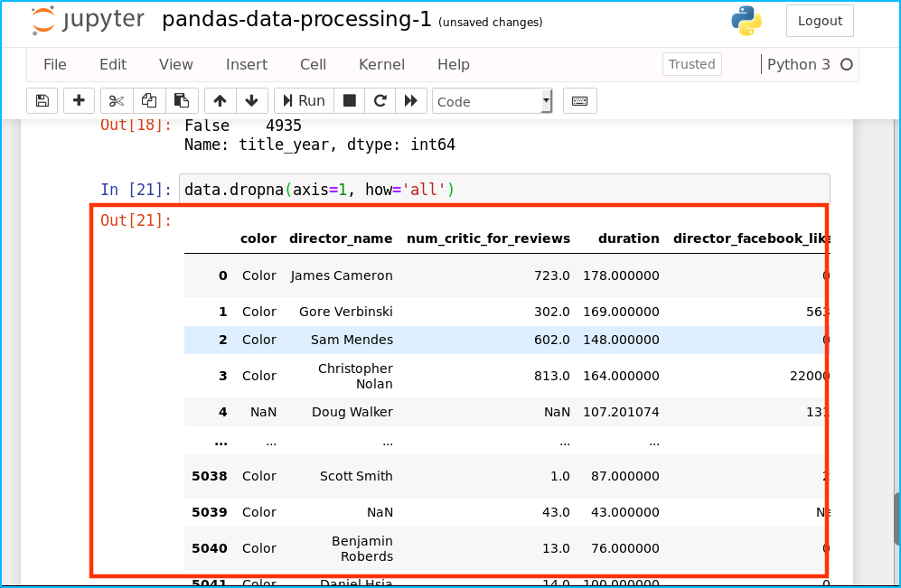Click the Scott Smith cell
This screenshot has width=901, height=588.
pos(356,476)
